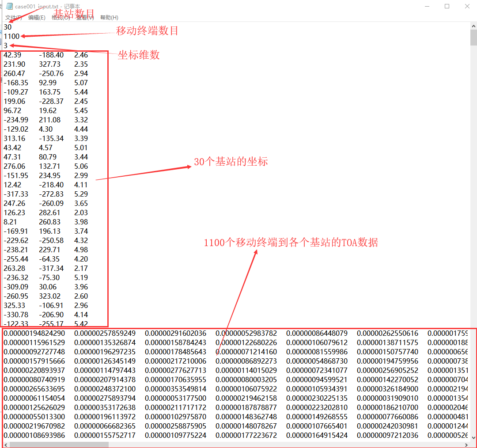This screenshot has width=477, height=448.
Task: Click the value 327.73
Action: click(49, 64)
